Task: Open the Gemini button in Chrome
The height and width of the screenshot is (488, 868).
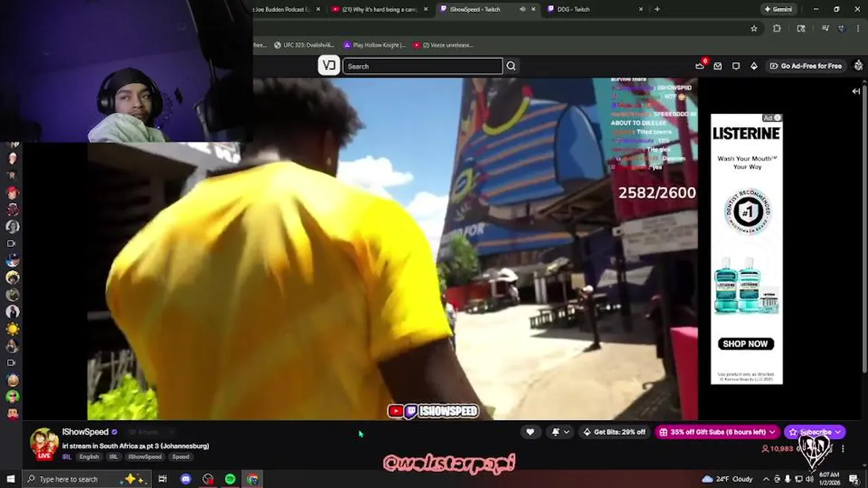Action: (777, 9)
